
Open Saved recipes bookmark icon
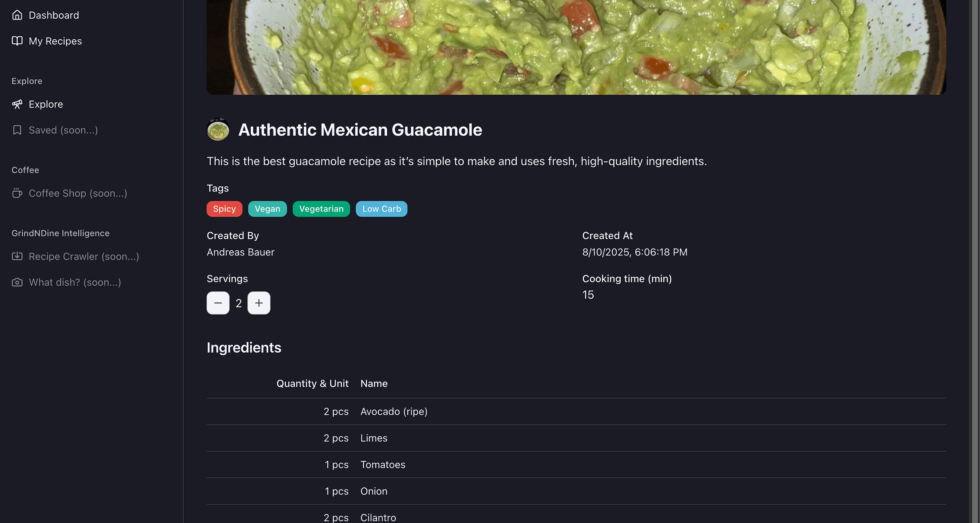pyautogui.click(x=17, y=130)
